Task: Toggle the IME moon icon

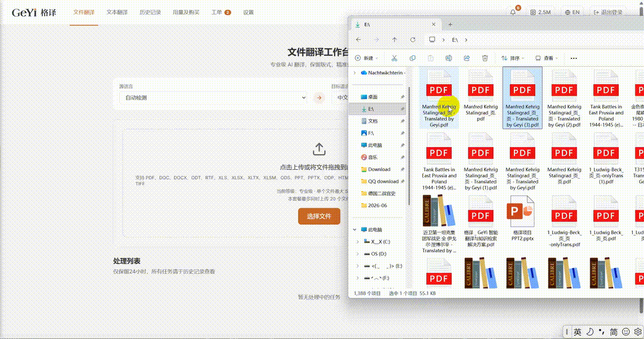Action: 590,332
